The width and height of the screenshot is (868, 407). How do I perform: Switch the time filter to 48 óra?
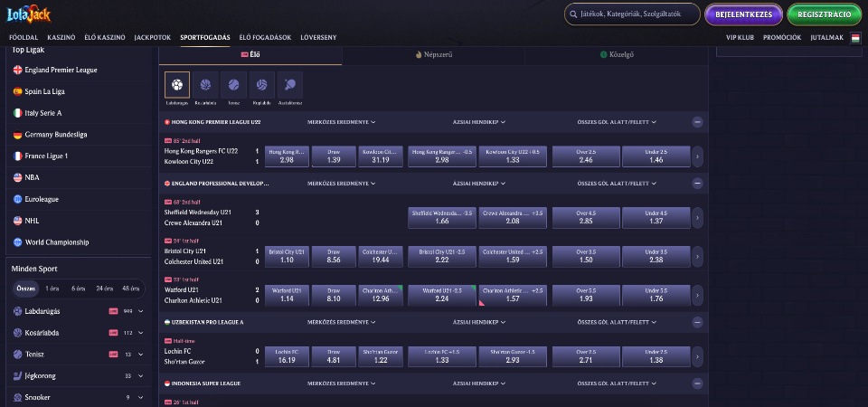tap(131, 288)
